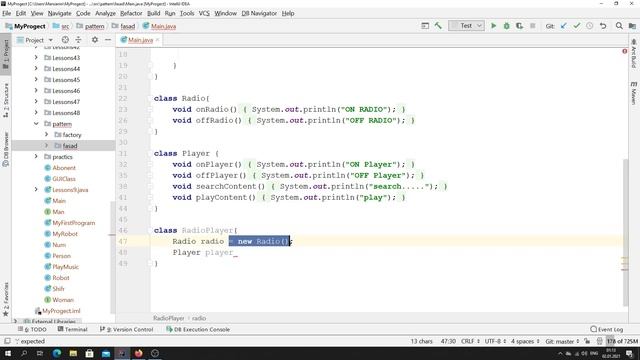The width and height of the screenshot is (640, 360).
Task: Rollback changes undo icon
Action: [603, 26]
